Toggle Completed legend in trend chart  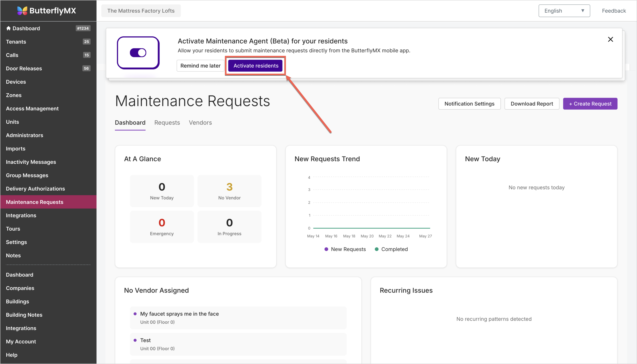(391, 249)
